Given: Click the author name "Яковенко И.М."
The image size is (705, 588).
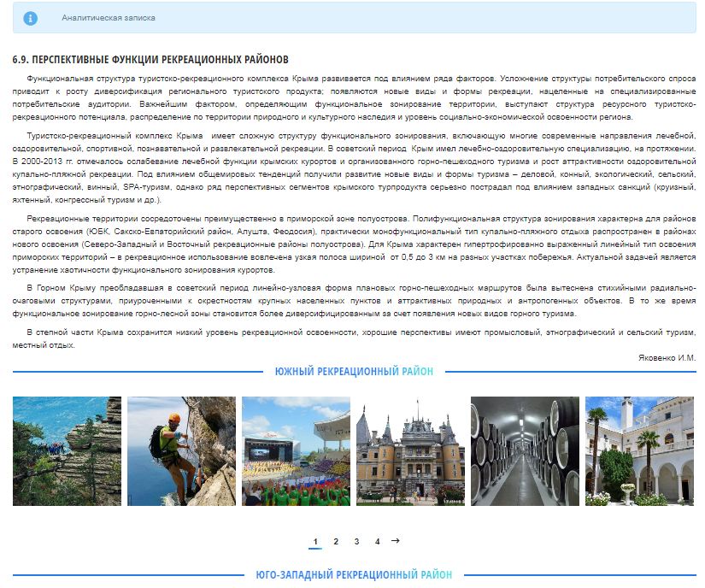Looking at the screenshot, I should pyautogui.click(x=667, y=357).
